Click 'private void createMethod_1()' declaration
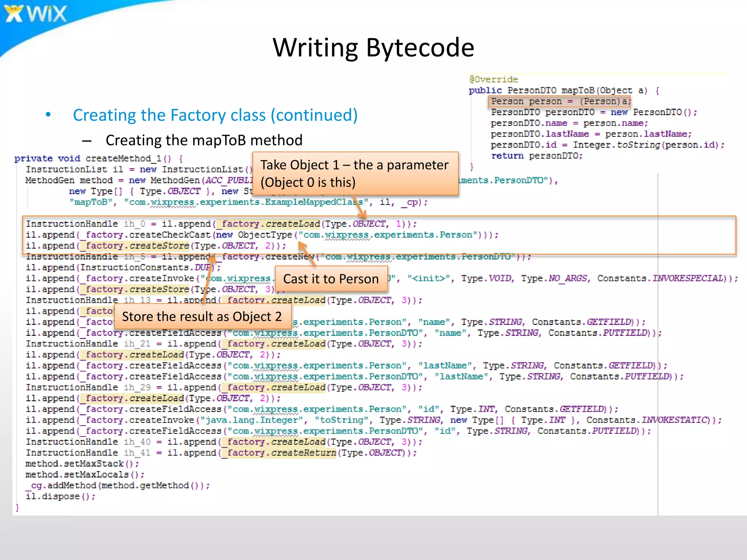Viewport: 747px width, 560px height. [x=98, y=159]
